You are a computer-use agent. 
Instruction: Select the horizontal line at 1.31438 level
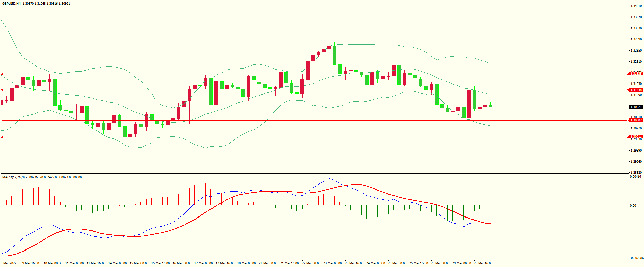click(x=314, y=90)
